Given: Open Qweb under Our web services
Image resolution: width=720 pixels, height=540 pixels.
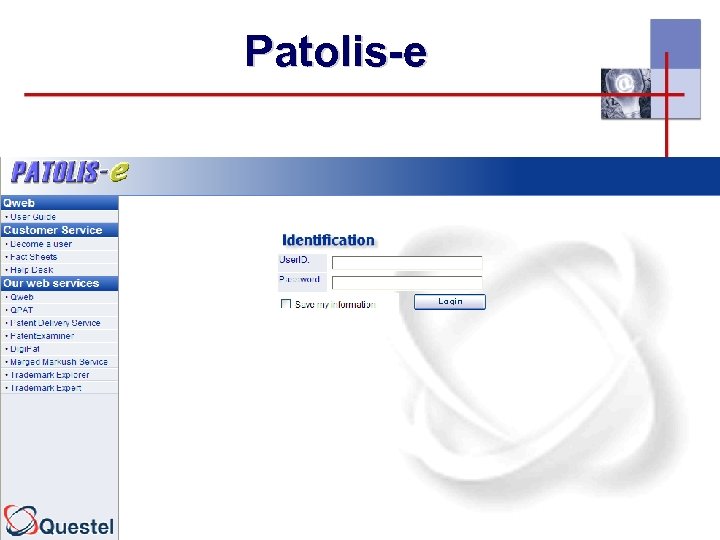Looking at the screenshot, I should pos(22,297).
